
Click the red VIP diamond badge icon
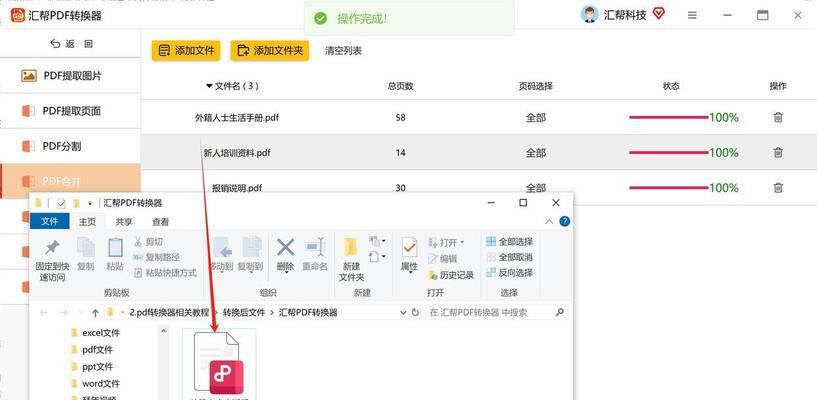(x=659, y=14)
